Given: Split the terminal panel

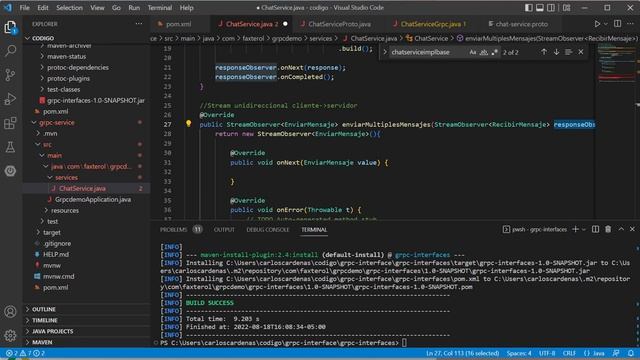Looking at the screenshot, I should point(596,229).
